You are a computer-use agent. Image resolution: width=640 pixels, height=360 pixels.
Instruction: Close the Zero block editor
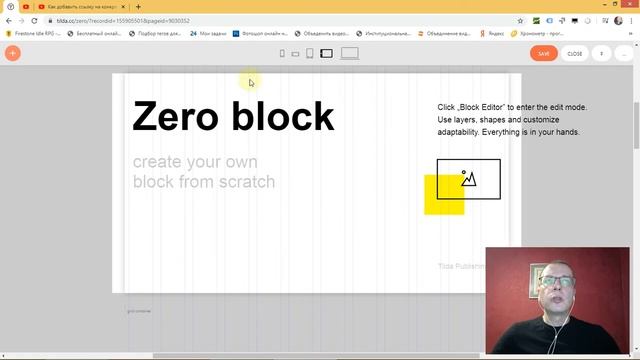click(574, 53)
